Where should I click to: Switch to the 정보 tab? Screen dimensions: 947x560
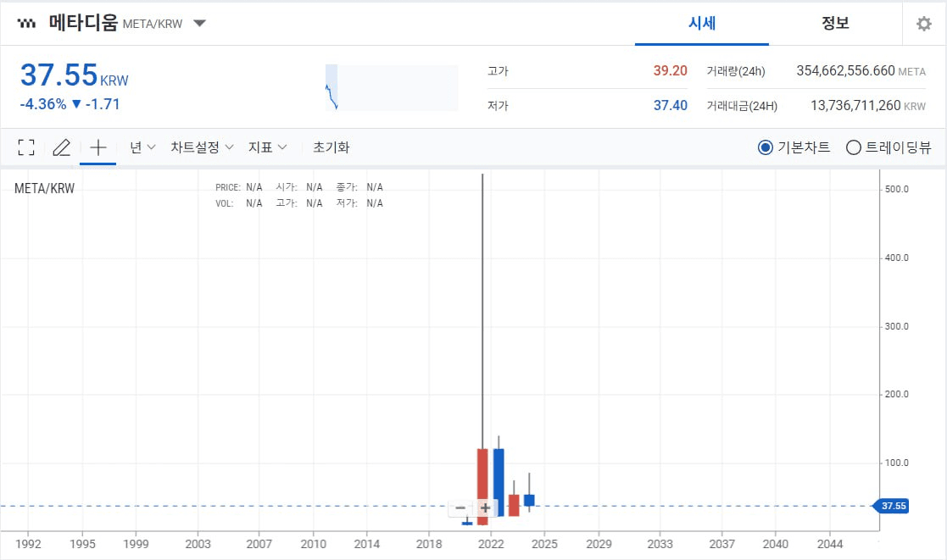pos(835,23)
